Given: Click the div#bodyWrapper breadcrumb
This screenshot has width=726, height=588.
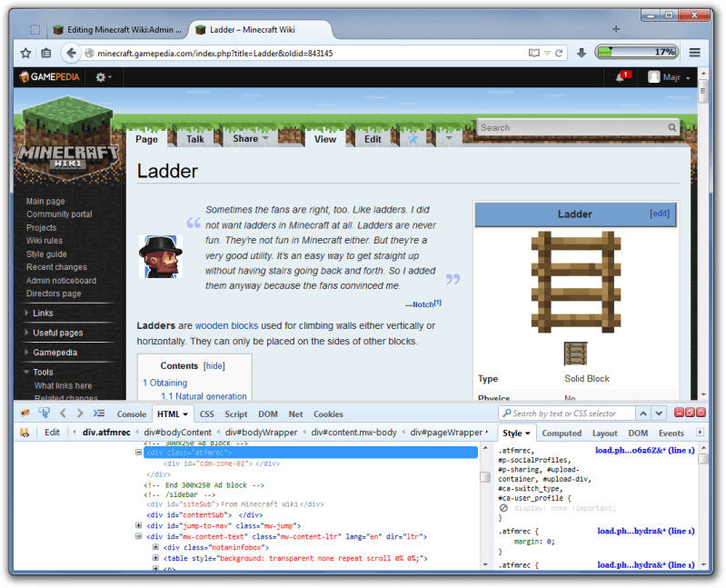Looking at the screenshot, I should point(261,432).
